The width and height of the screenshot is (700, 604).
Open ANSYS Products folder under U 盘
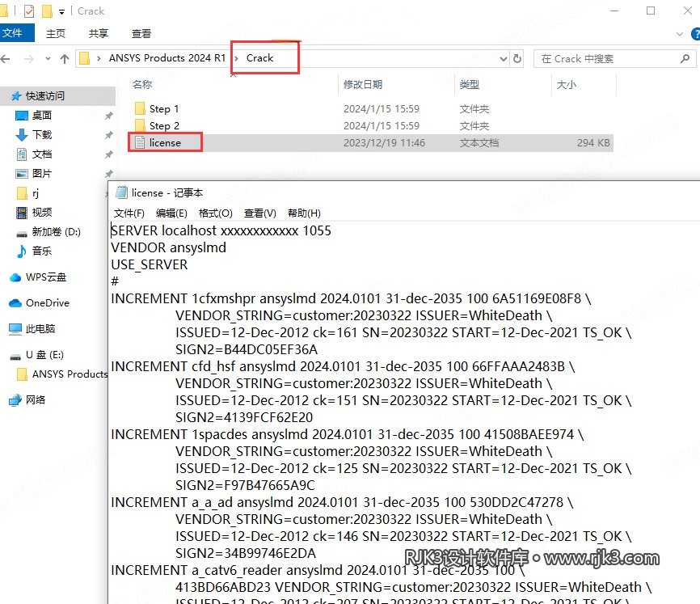tap(62, 374)
